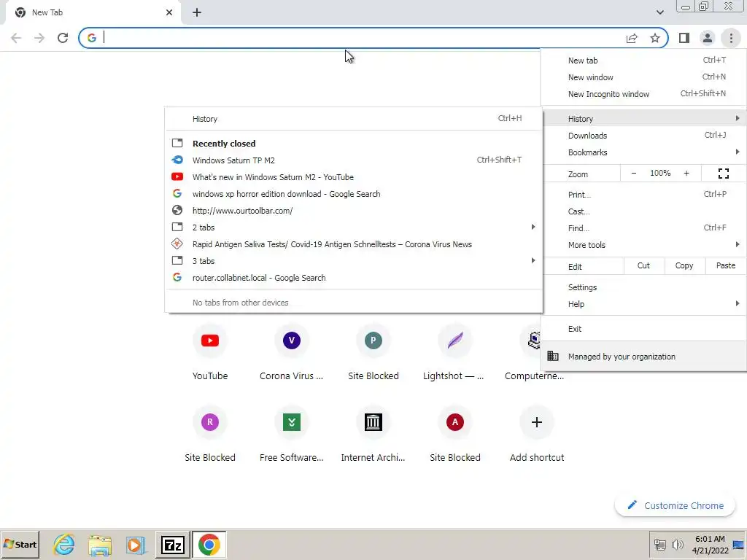Viewport: 747px width, 560px height.
Task: Open the Corona Virus shortcut tile
Action: (292, 351)
